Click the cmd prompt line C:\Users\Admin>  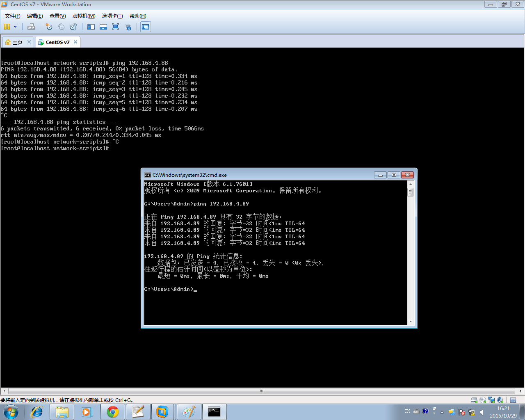pos(169,289)
